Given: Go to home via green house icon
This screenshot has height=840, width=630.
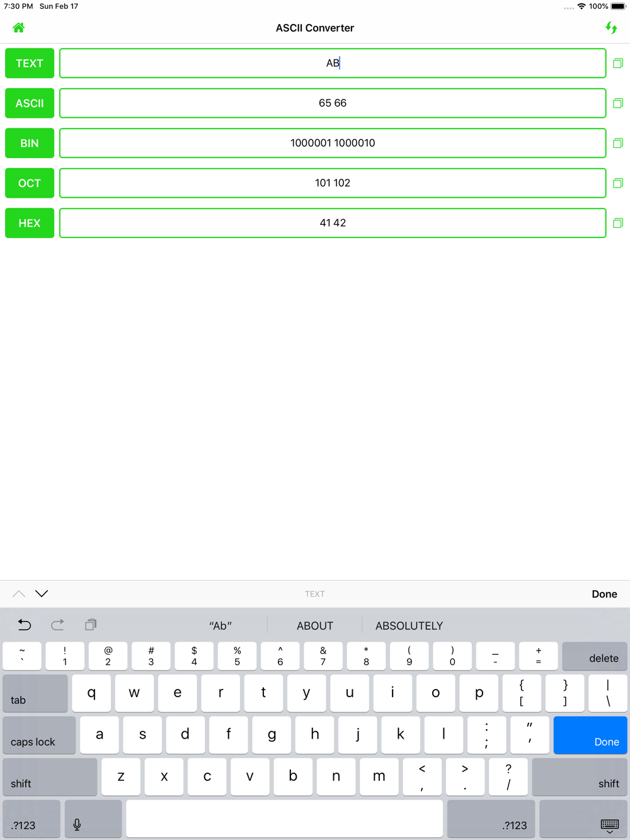Looking at the screenshot, I should coord(18,28).
